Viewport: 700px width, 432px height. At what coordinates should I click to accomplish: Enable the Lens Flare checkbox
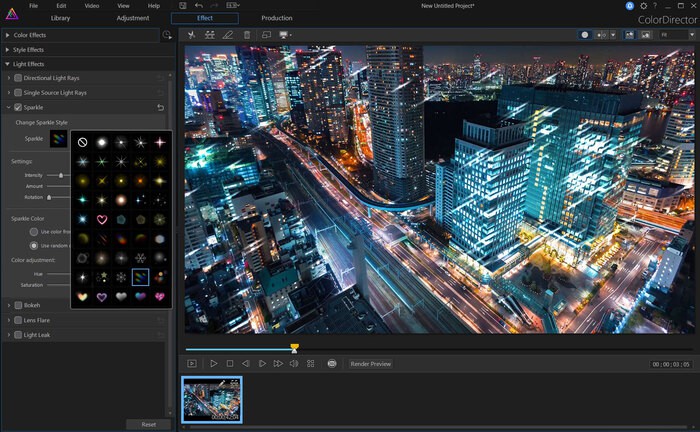[17, 320]
